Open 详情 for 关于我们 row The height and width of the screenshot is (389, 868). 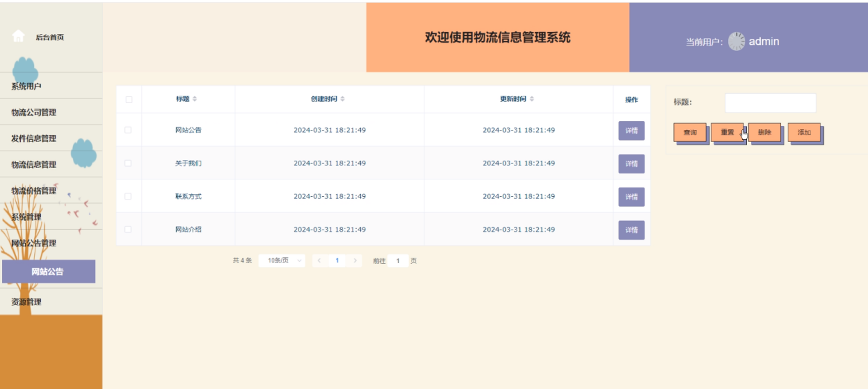[x=631, y=164]
